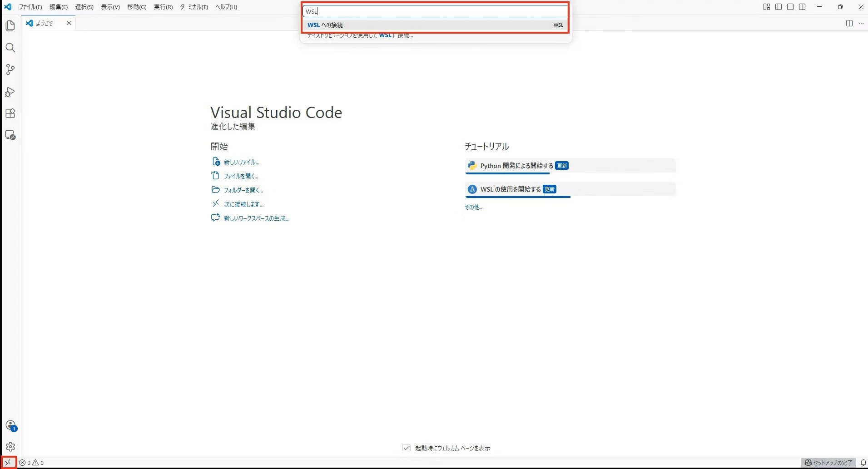Click the Customize Layout icon
Viewport: 868px width, 469px height.
767,7
